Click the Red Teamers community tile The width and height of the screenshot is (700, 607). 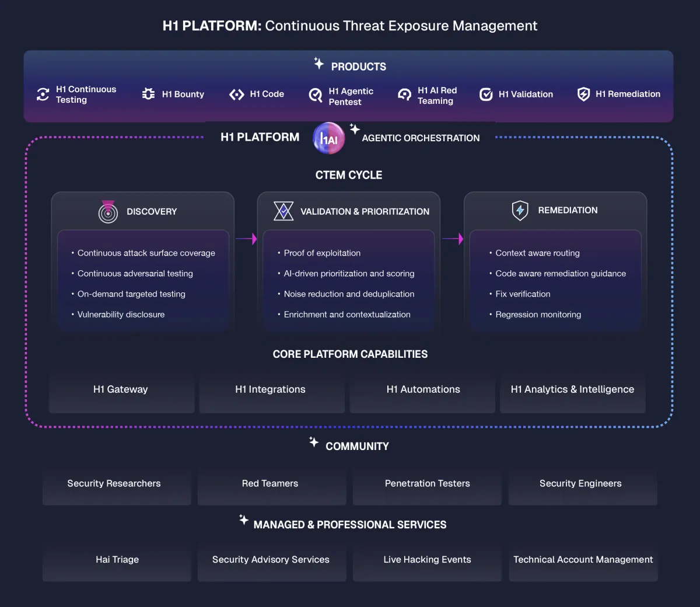coord(272,484)
